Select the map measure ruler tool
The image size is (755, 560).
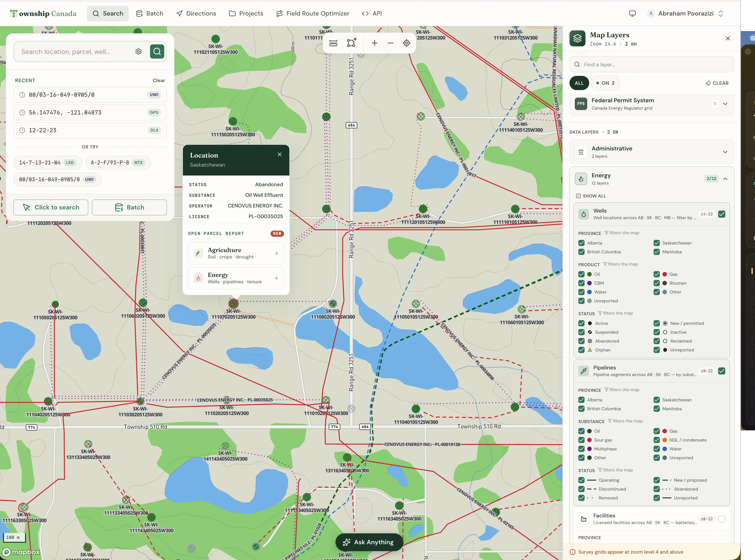click(x=333, y=43)
